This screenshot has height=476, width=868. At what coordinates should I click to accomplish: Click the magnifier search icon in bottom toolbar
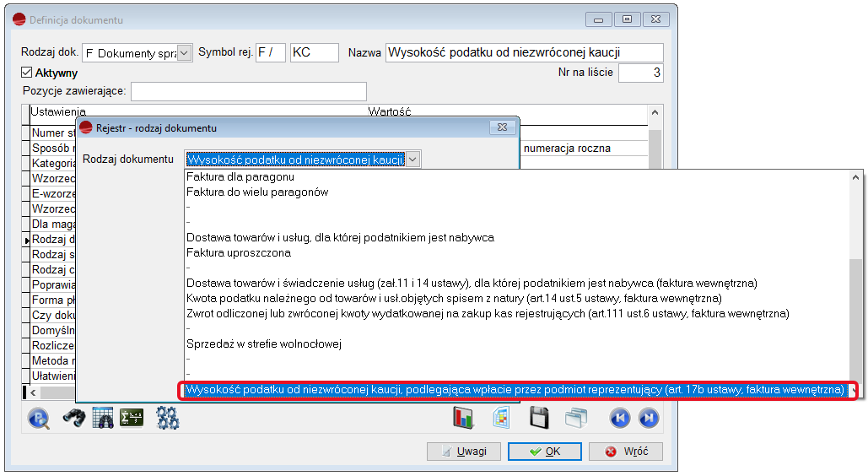point(38,419)
